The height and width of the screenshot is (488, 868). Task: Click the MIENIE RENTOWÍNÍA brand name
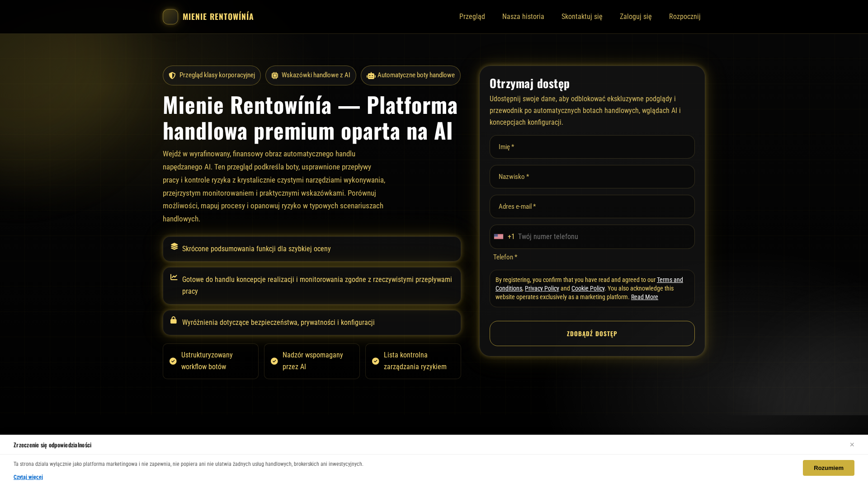(218, 17)
